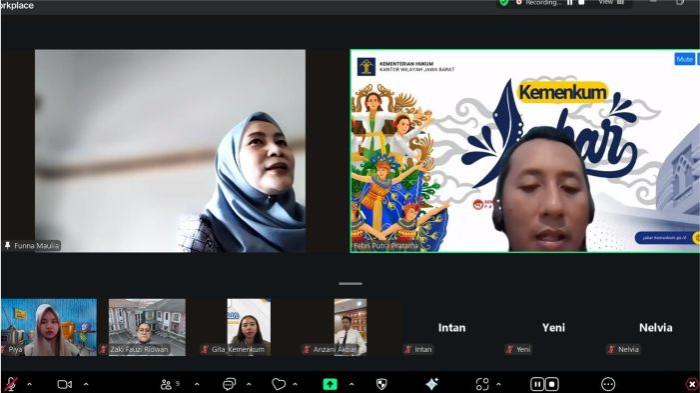Select Funna Maulia's main video tile
Image resolution: width=700 pixels, height=393 pixels.
point(170,151)
